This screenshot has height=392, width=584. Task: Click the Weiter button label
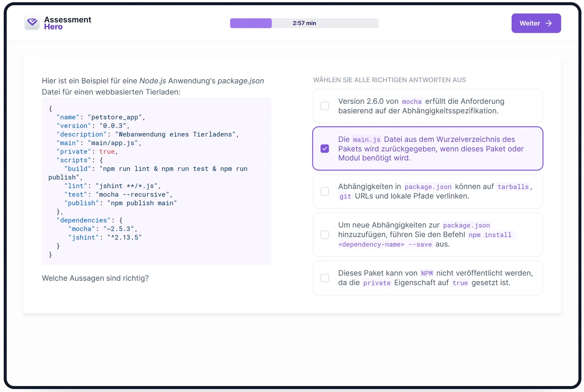(530, 23)
